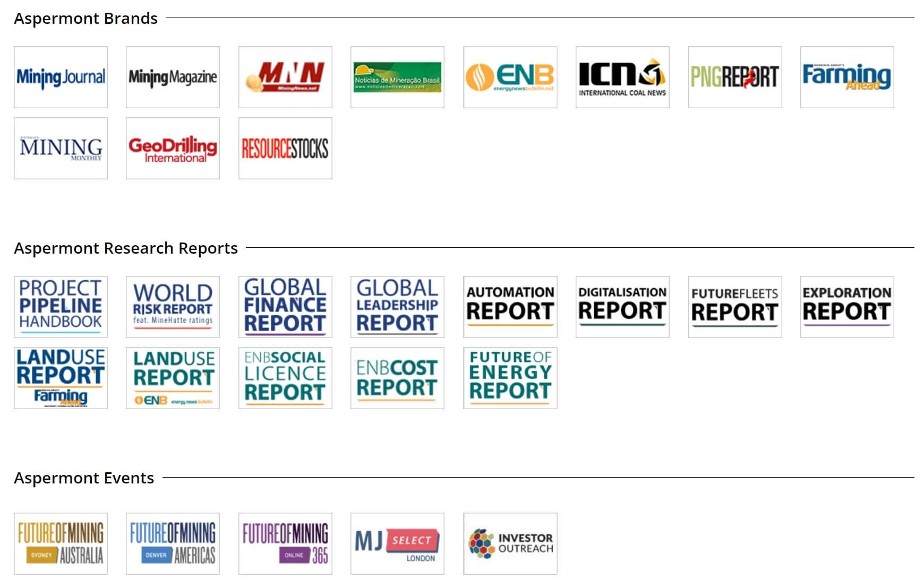Image resolution: width=924 pixels, height=588 pixels.
Task: Click the Farming Ahead brand logo
Action: point(847,77)
